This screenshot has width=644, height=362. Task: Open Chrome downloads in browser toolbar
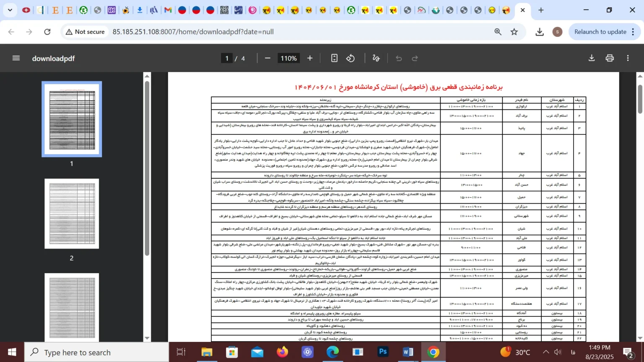click(540, 32)
